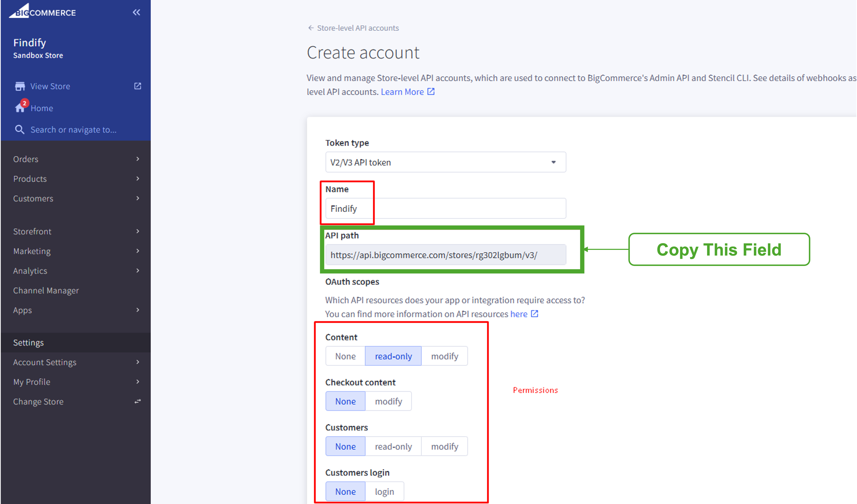Viewport: 857px width, 504px height.
Task: Click the View Store storefront icon
Action: (x=20, y=86)
